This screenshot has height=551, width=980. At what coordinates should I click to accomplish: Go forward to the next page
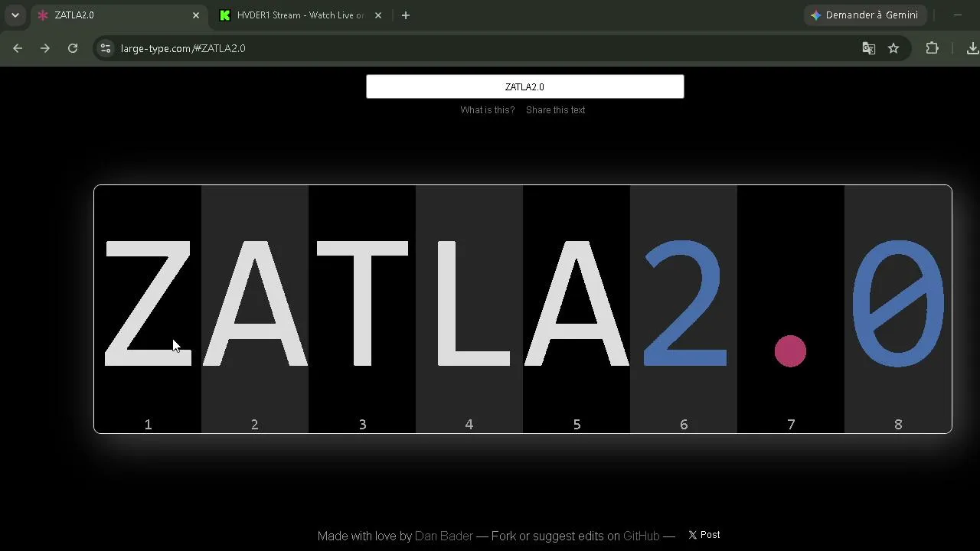point(45,48)
